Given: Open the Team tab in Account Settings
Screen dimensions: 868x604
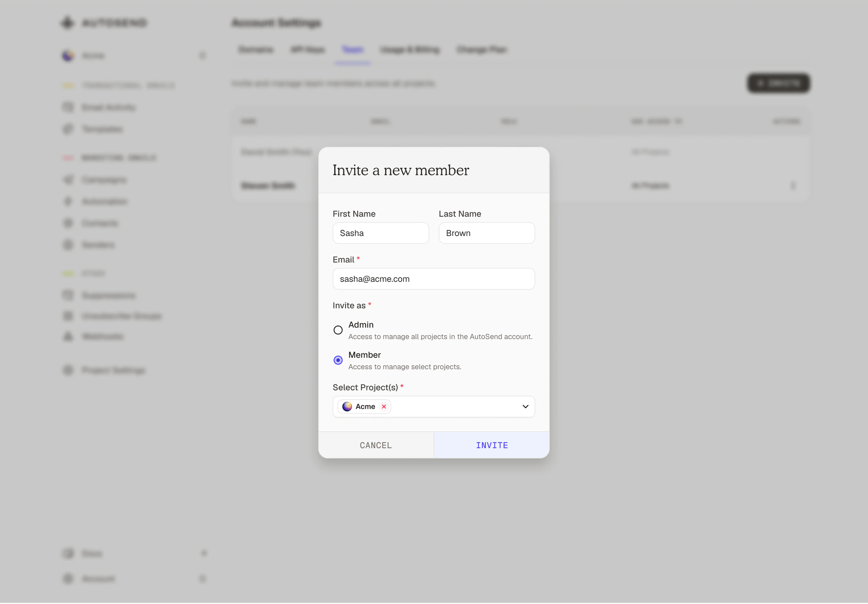Looking at the screenshot, I should coord(352,49).
